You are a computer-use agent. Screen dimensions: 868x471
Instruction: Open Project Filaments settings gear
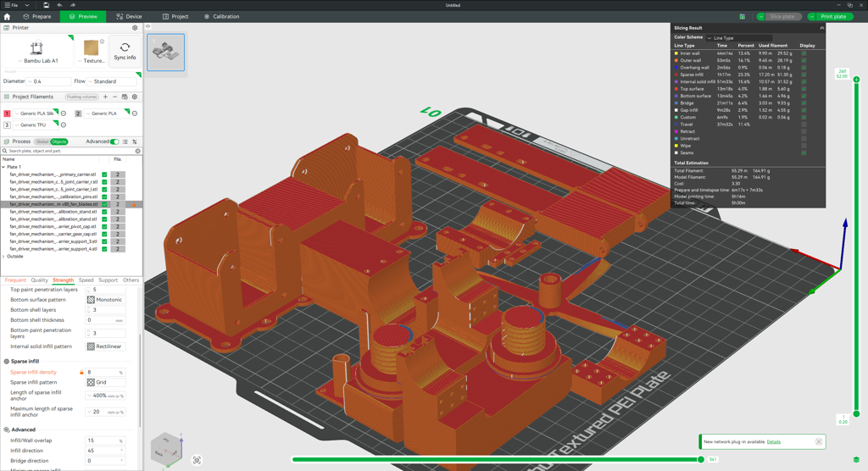(135, 97)
